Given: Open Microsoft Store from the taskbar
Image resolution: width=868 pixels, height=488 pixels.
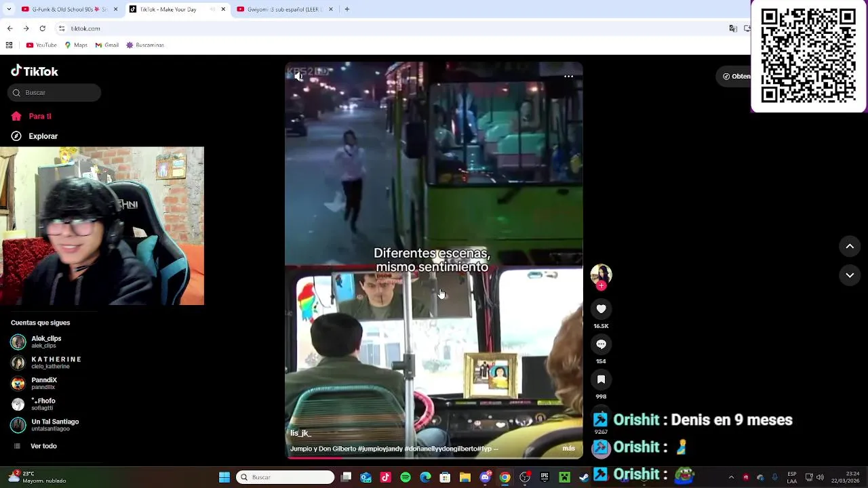Looking at the screenshot, I should coord(445,478).
